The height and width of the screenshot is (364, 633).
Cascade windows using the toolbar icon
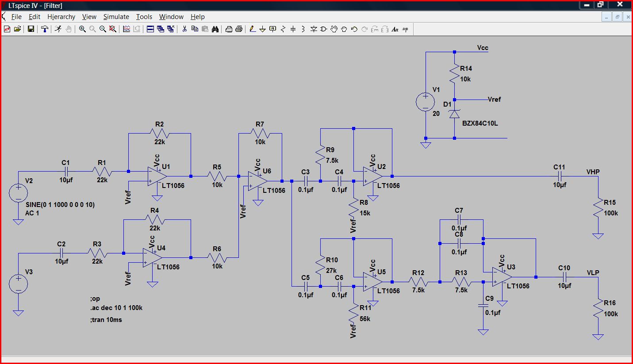(161, 29)
